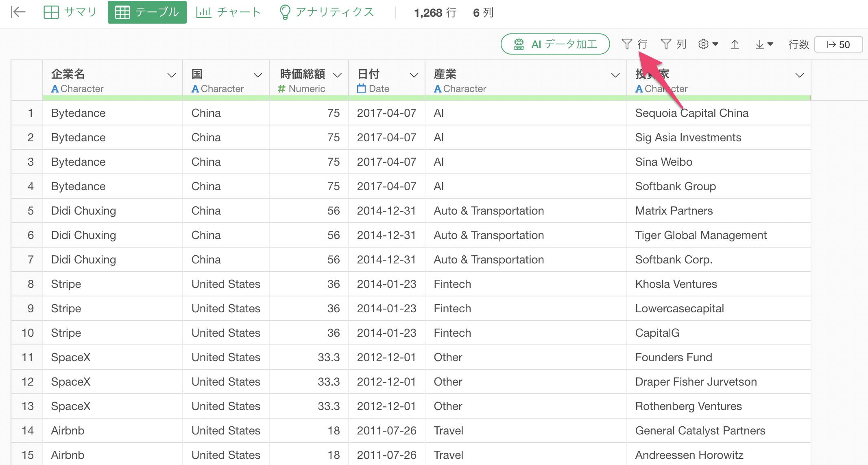Click the 2014-12-31 date in row 6

pos(387,235)
